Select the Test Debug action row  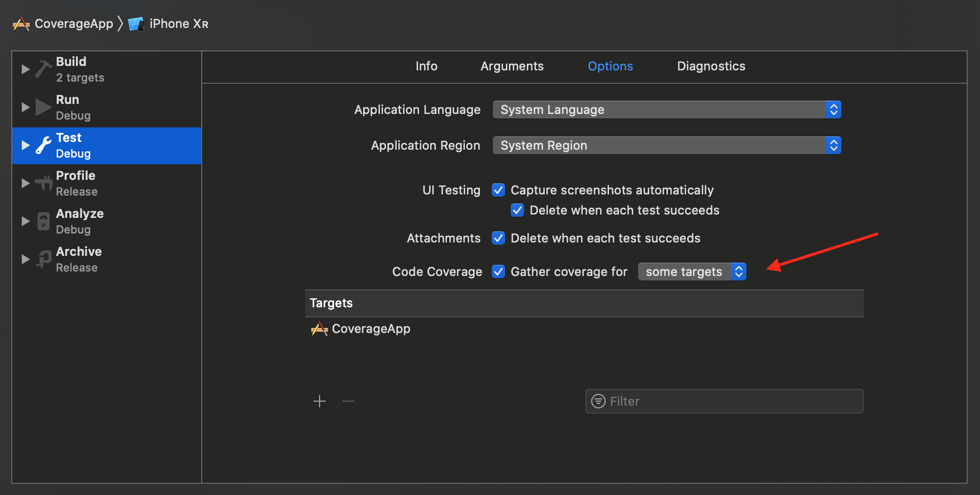coord(107,146)
